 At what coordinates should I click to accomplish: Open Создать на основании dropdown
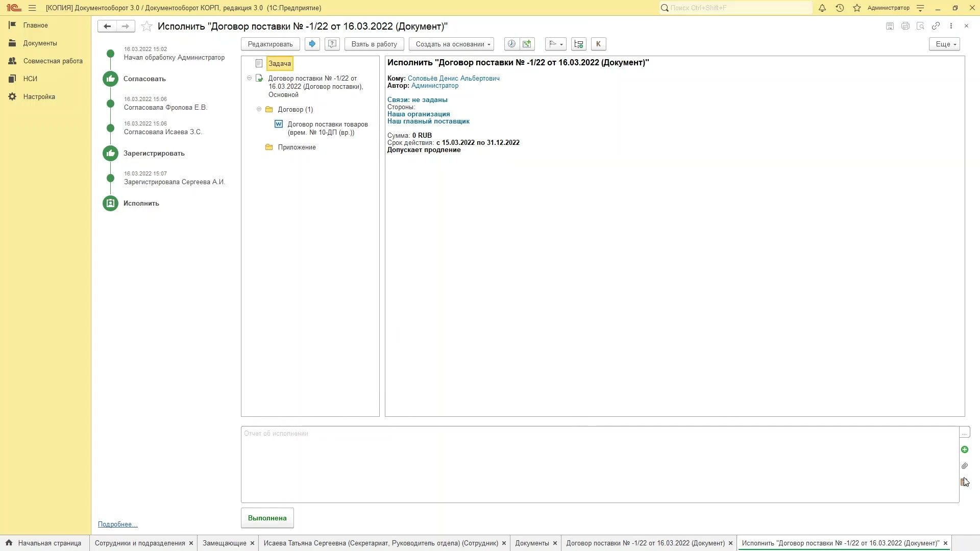pyautogui.click(x=451, y=44)
